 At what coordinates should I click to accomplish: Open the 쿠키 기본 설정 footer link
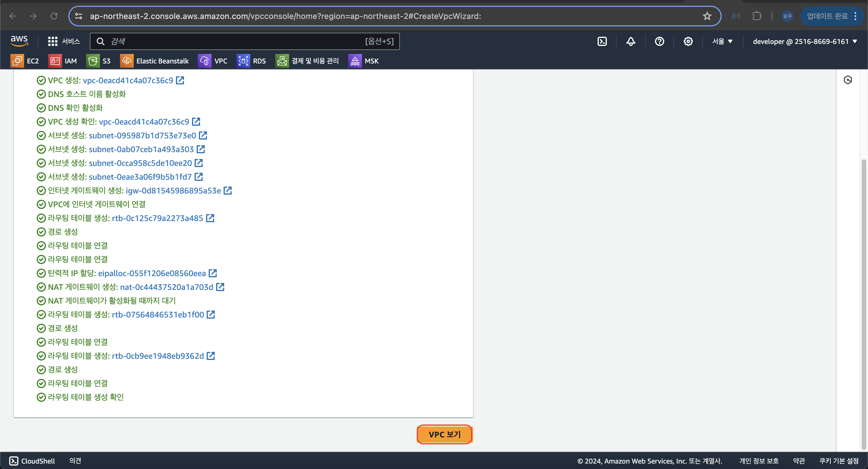(839, 461)
